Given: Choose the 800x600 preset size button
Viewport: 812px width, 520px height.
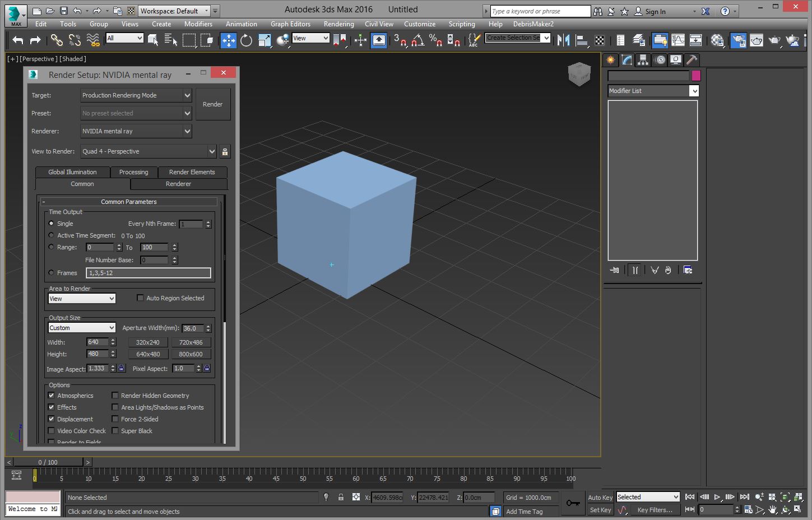Looking at the screenshot, I should pyautogui.click(x=191, y=354).
